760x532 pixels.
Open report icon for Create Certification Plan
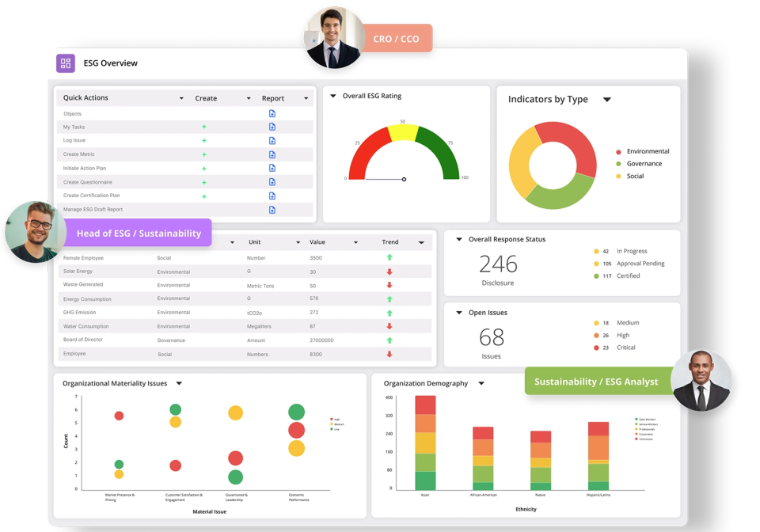click(x=272, y=196)
